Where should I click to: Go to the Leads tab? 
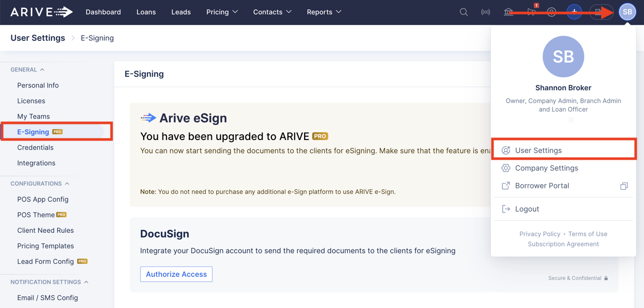tap(181, 12)
